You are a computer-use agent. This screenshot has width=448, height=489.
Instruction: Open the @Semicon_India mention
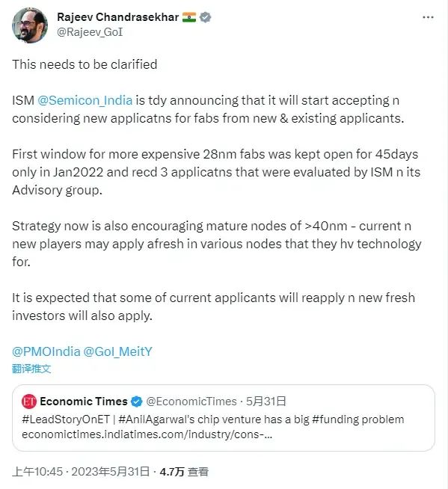click(85, 100)
